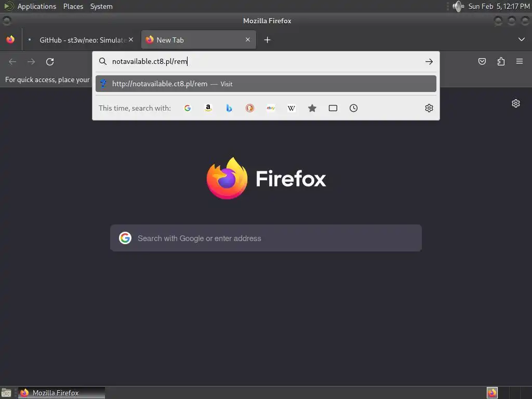The width and height of the screenshot is (532, 399).
Task: Open Firefox View pinned icon
Action: click(10, 39)
